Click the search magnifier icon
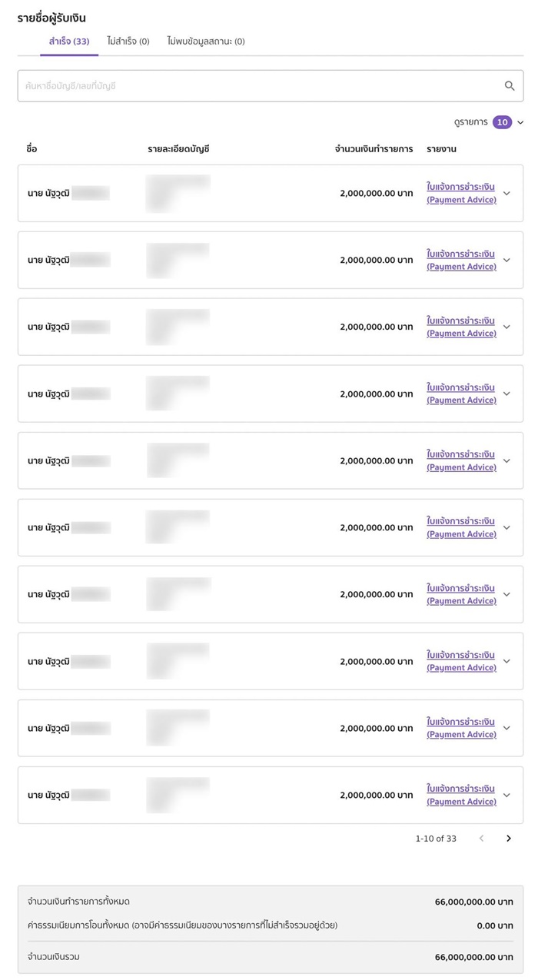The width and height of the screenshot is (538, 980). [x=510, y=86]
